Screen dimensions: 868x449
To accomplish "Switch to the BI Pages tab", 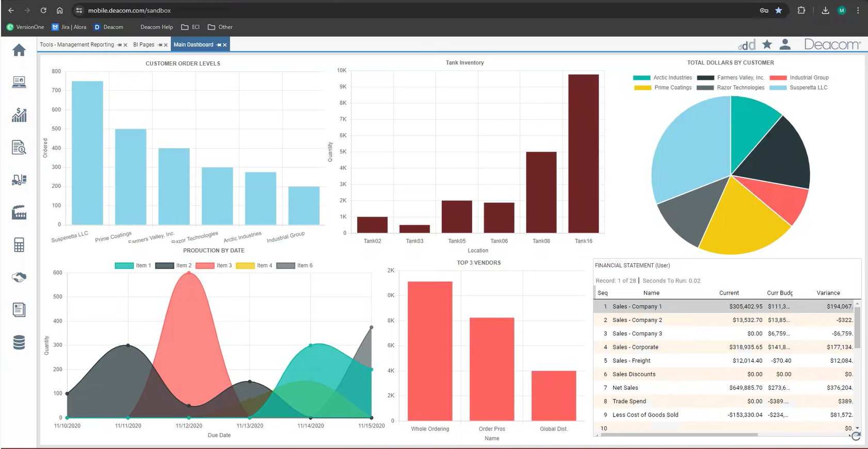I will 143,45.
